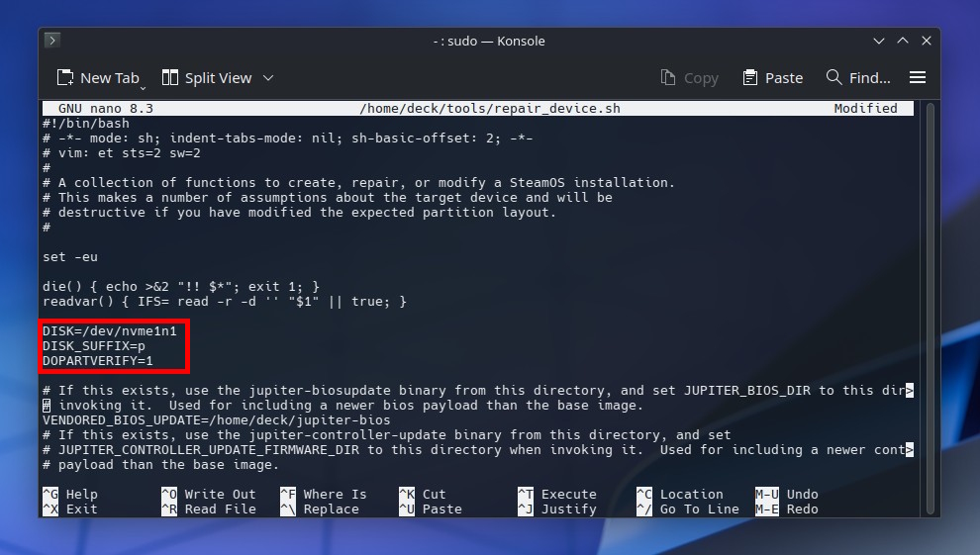Viewport: 980px width, 555px height.
Task: Click the ^J Justify shortcut
Action: coord(557,509)
